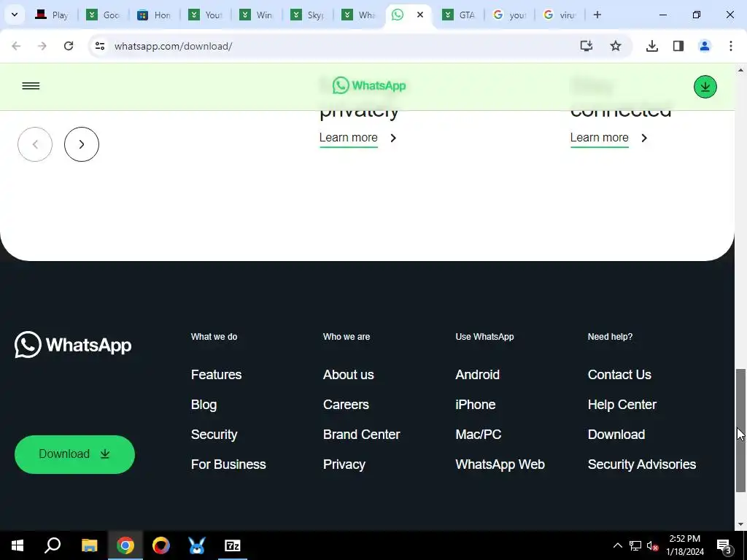
Task: Expand the tab search dropdown
Action: pos(15,15)
